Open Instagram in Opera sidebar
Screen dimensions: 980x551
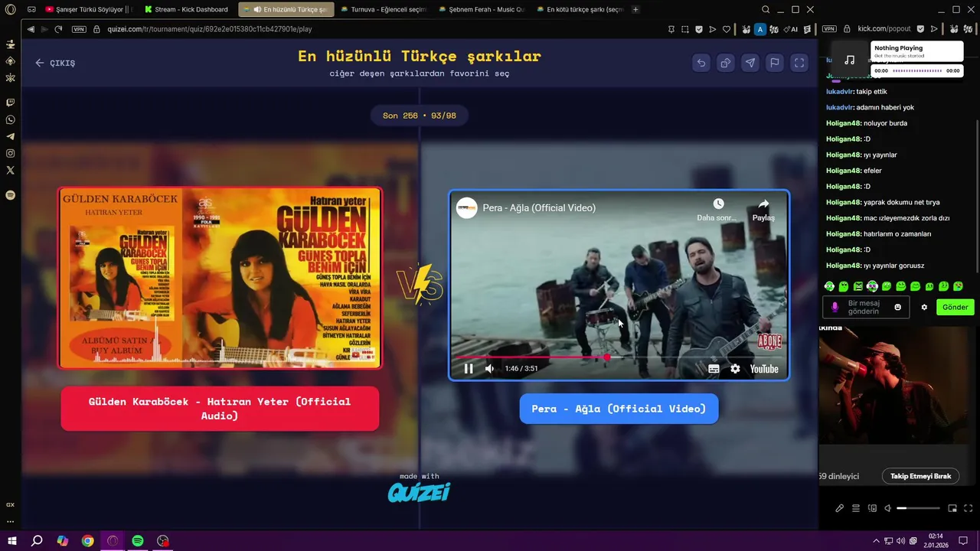tap(10, 153)
